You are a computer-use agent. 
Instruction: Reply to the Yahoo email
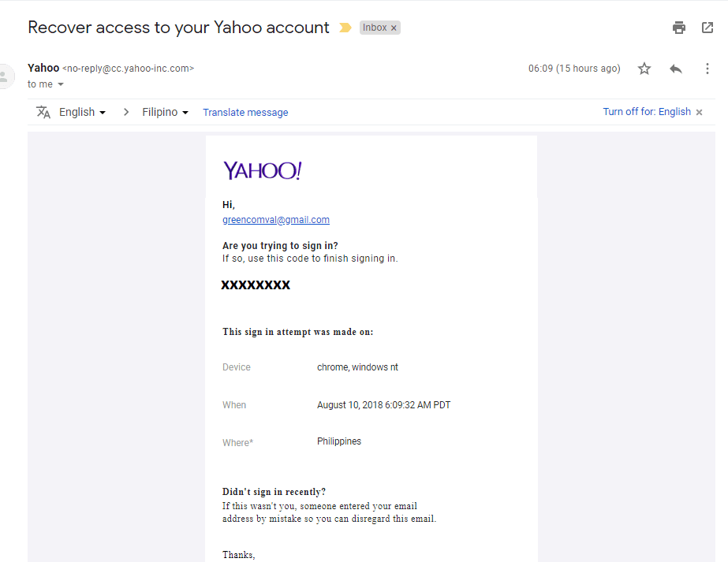[x=676, y=69]
